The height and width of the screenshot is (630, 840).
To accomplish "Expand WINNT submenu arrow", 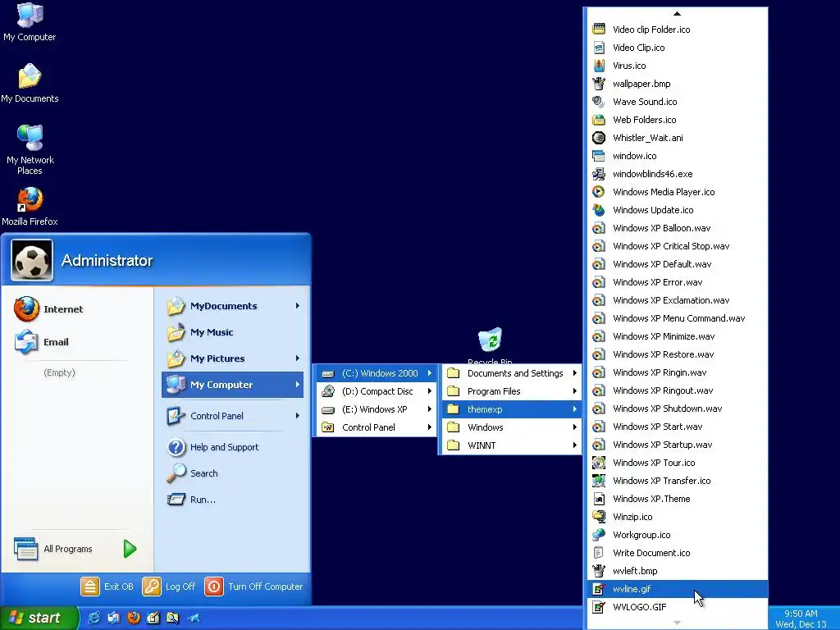I will [x=574, y=445].
